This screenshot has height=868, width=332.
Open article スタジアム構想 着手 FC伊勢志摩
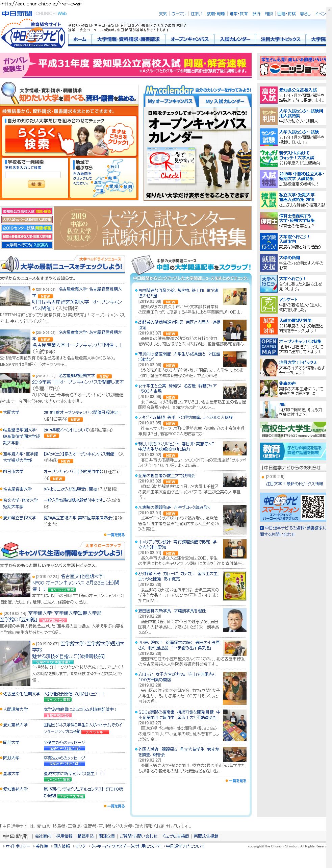coord(185,417)
